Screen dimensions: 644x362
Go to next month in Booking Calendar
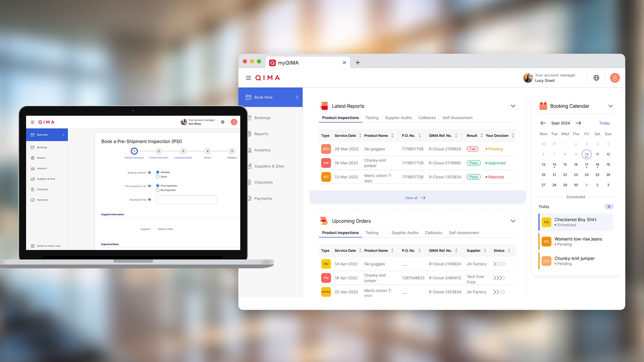point(578,123)
